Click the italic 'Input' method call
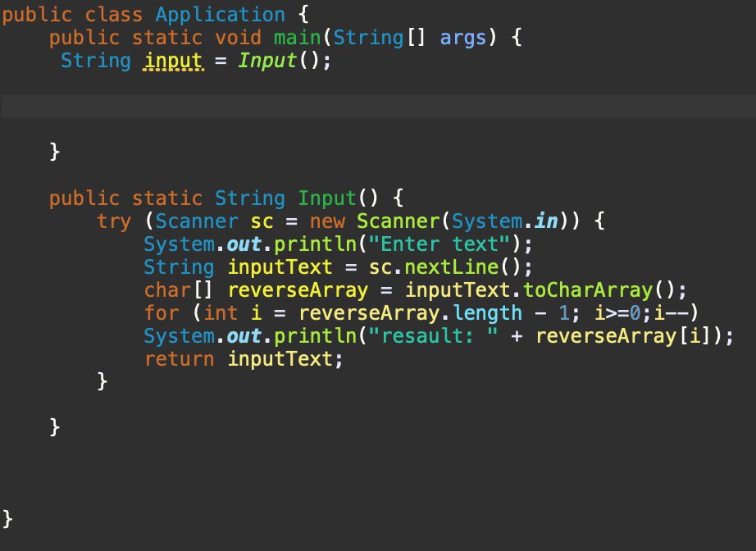Viewport: 756px width, 551px height. point(267,61)
